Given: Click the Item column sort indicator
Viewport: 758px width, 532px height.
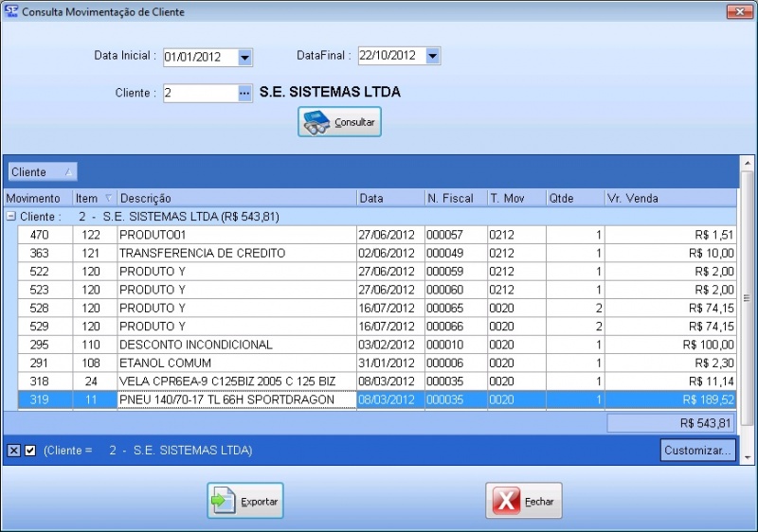Looking at the screenshot, I should coord(108,198).
